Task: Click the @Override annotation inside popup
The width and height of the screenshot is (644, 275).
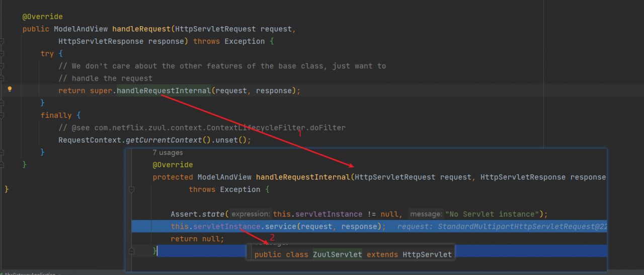Action: point(173,165)
